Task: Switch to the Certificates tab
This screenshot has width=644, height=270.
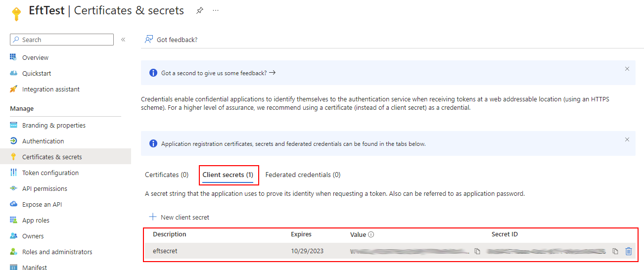Action: click(166, 175)
